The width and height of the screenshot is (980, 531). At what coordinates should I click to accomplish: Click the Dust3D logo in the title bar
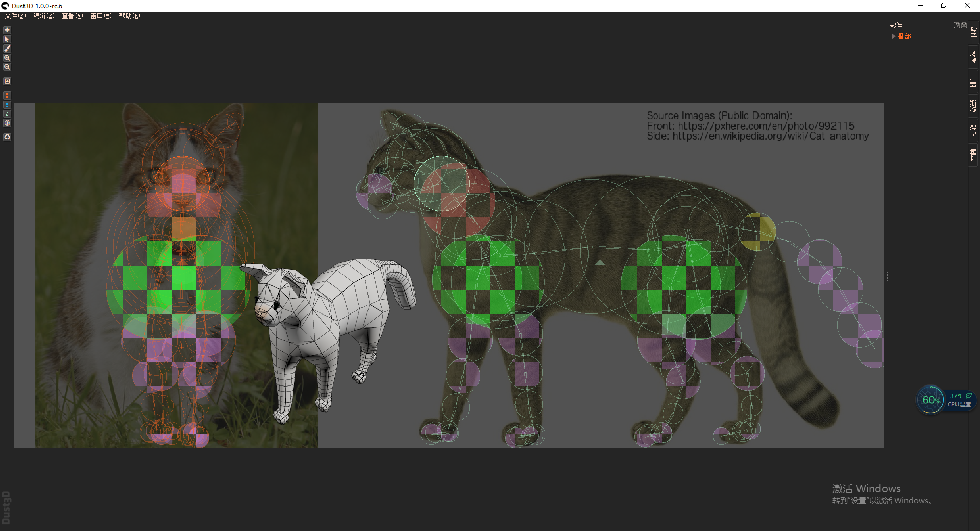5,5
